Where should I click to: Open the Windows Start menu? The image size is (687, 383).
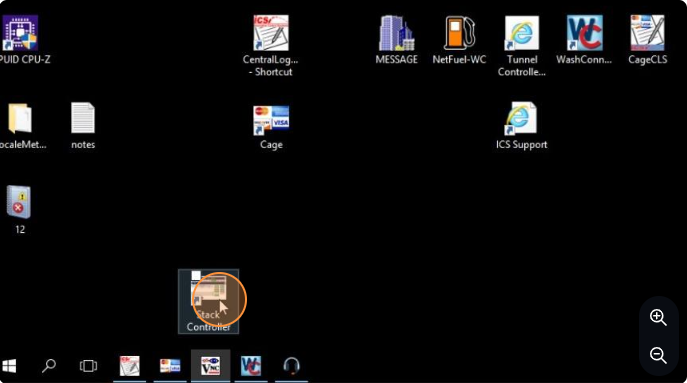(9, 366)
